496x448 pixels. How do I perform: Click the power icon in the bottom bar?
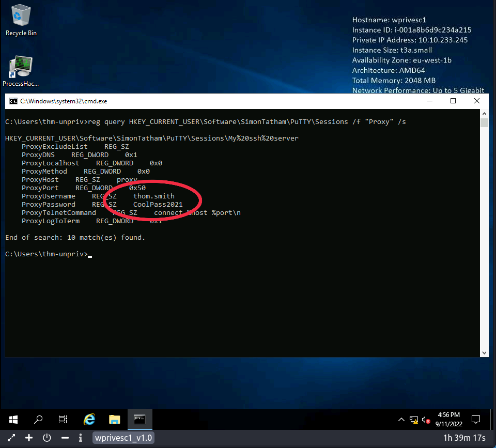pyautogui.click(x=47, y=438)
